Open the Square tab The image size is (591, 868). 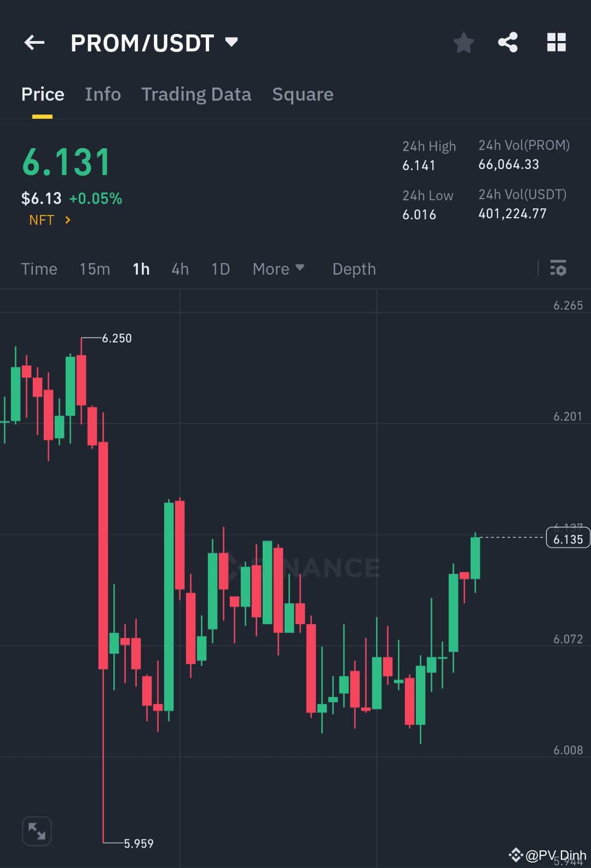click(303, 94)
